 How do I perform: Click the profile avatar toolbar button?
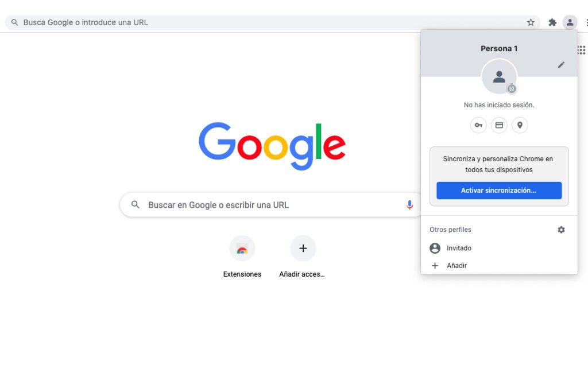tap(570, 22)
